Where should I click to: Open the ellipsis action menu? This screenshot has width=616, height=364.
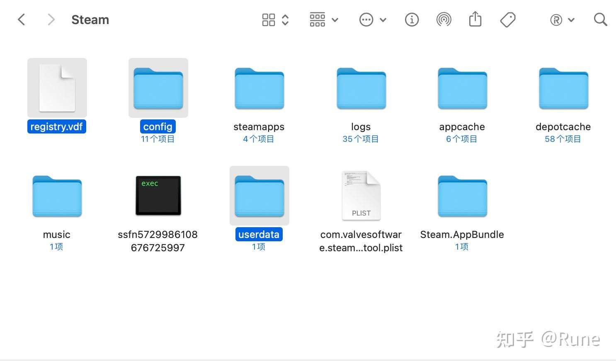[x=366, y=19]
